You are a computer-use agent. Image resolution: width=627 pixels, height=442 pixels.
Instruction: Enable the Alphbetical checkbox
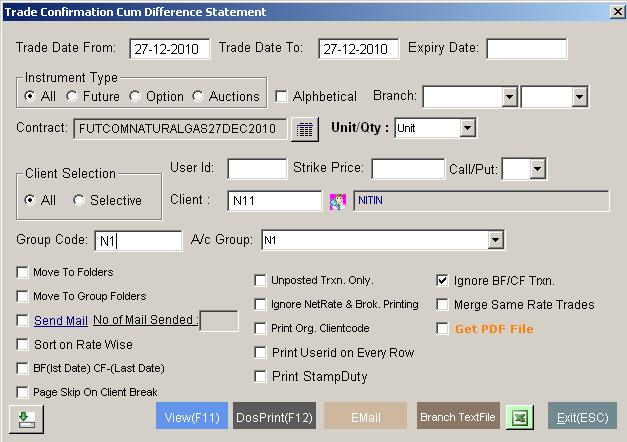point(282,97)
